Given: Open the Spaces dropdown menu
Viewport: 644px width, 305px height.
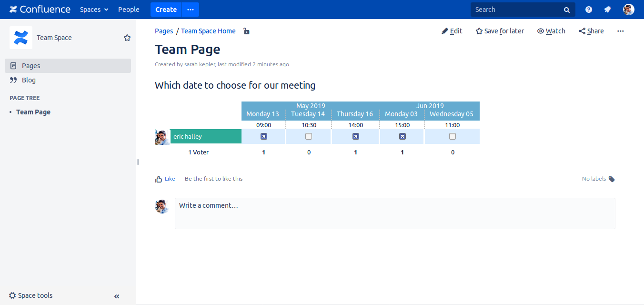Looking at the screenshot, I should [x=94, y=10].
